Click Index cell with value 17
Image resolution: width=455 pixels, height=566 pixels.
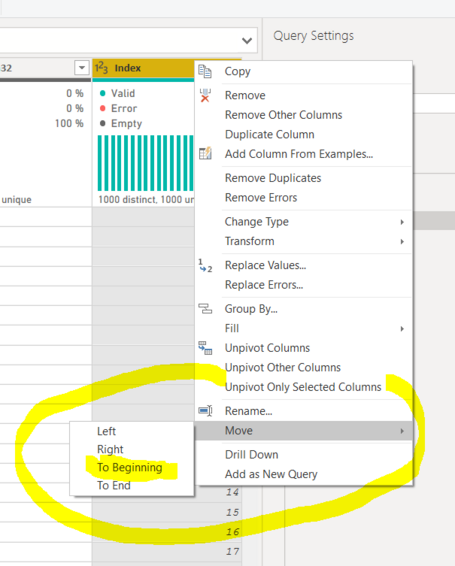[x=232, y=552]
